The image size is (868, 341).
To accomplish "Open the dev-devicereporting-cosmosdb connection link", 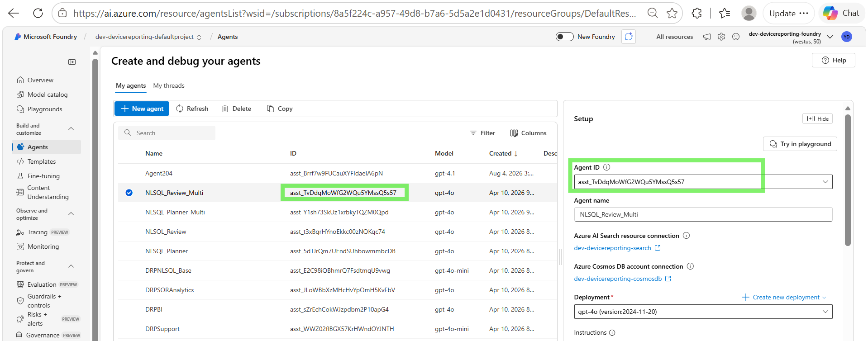I will click(x=622, y=279).
